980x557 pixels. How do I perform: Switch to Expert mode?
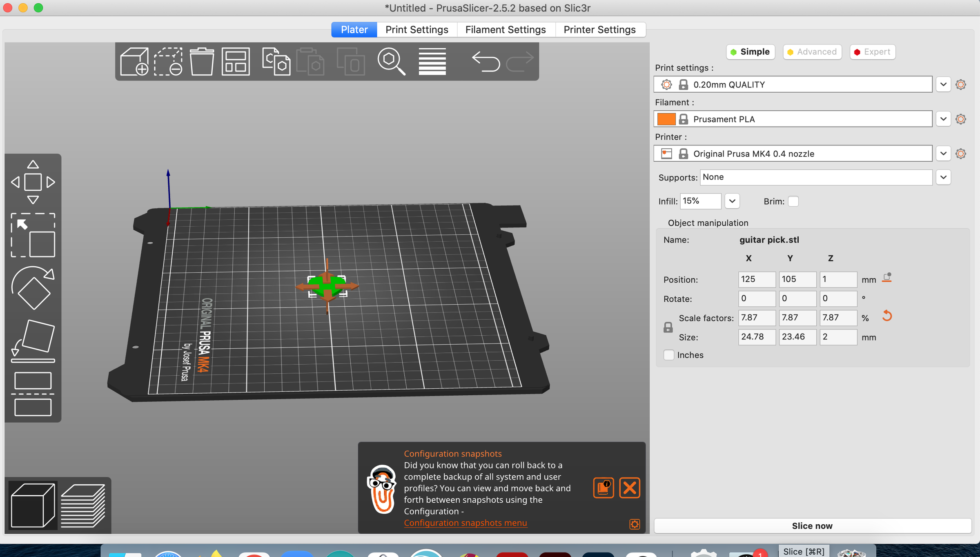[872, 52]
